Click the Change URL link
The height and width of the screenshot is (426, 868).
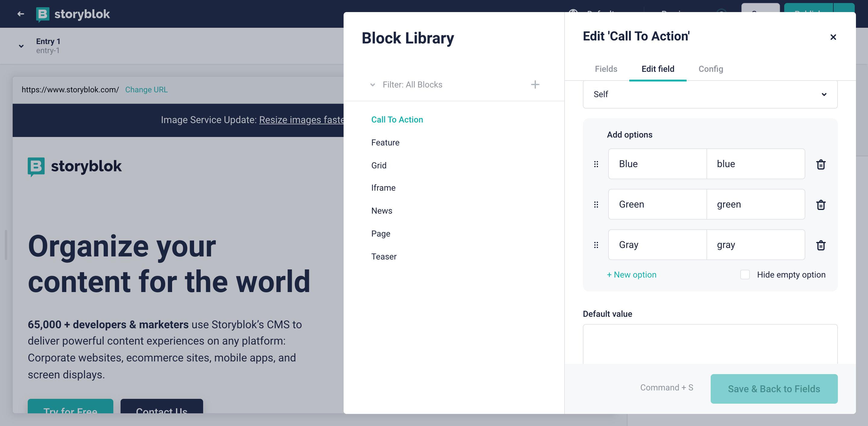[x=146, y=89]
